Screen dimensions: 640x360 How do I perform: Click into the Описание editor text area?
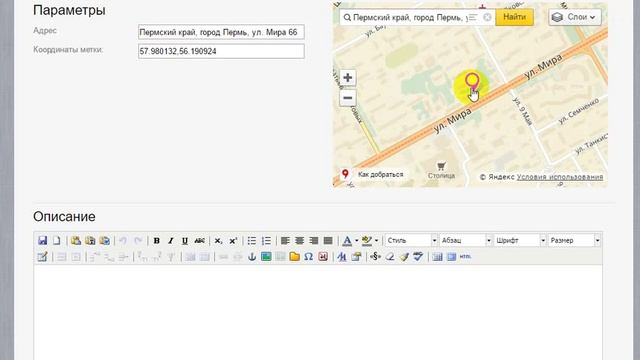[318, 312]
